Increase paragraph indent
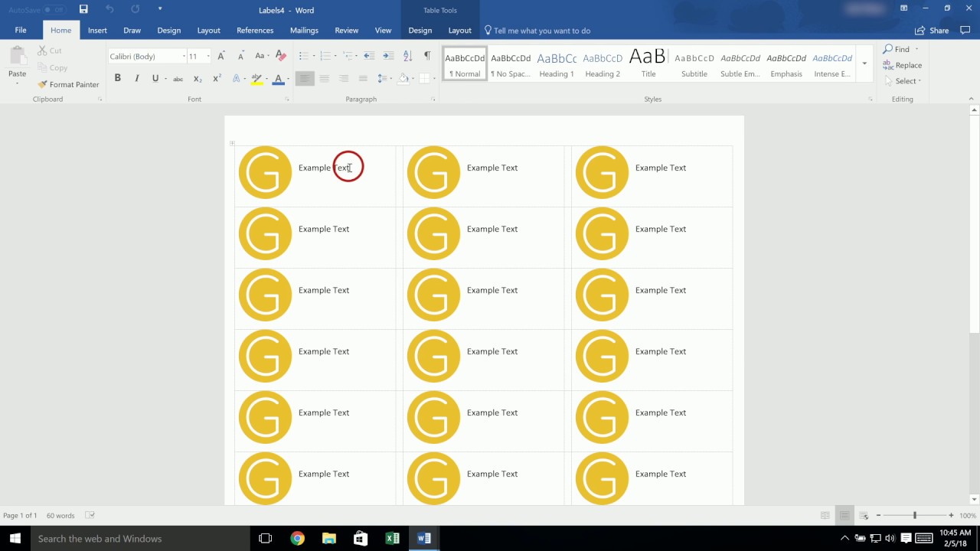The height and width of the screenshot is (551, 980). pos(388,56)
